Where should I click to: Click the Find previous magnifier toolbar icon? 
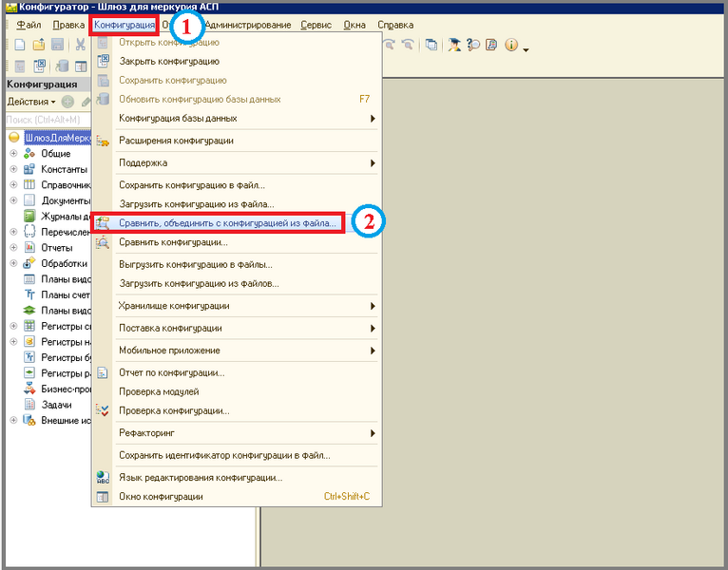(408, 45)
